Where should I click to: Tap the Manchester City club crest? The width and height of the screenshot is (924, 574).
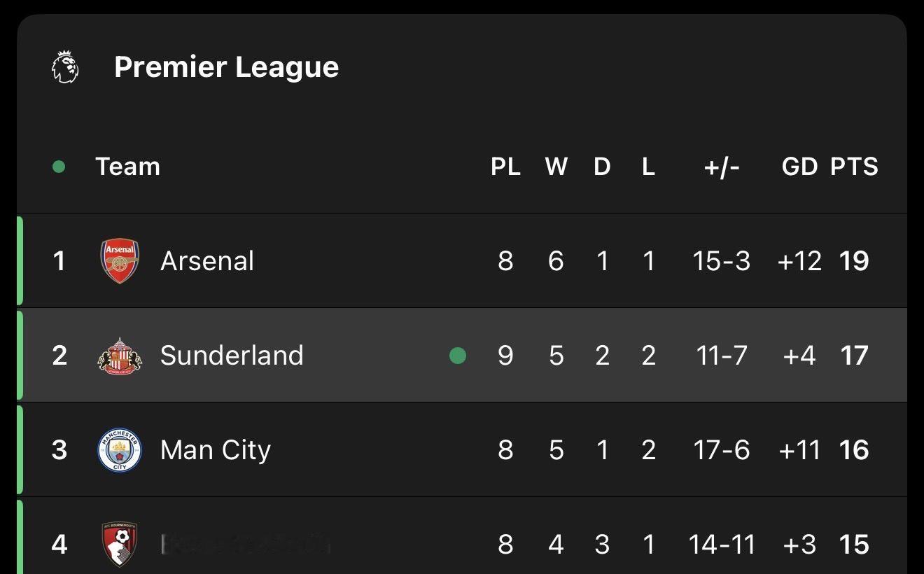[x=120, y=450]
